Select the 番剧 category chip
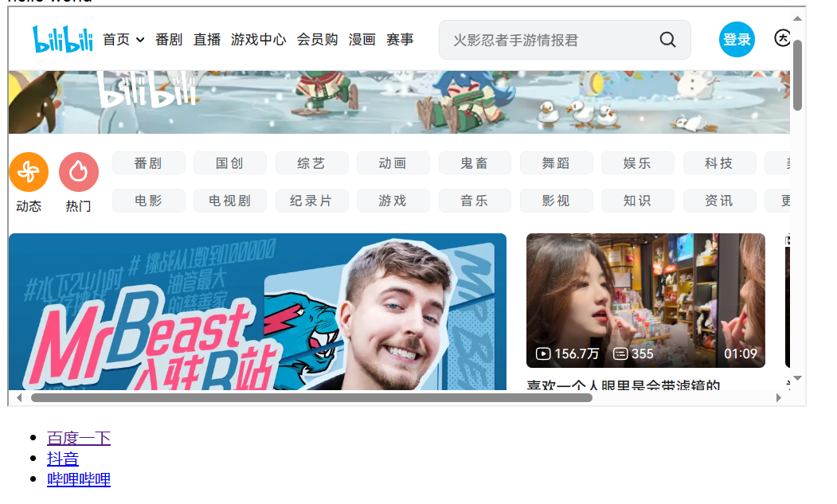Image resolution: width=837 pixels, height=504 pixels. click(x=148, y=163)
